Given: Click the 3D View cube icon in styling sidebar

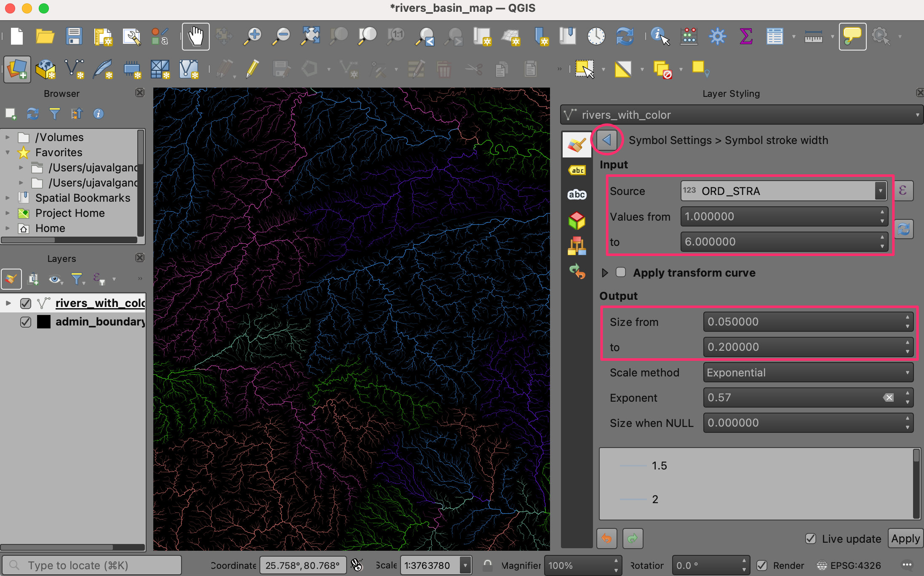Looking at the screenshot, I should [x=577, y=221].
